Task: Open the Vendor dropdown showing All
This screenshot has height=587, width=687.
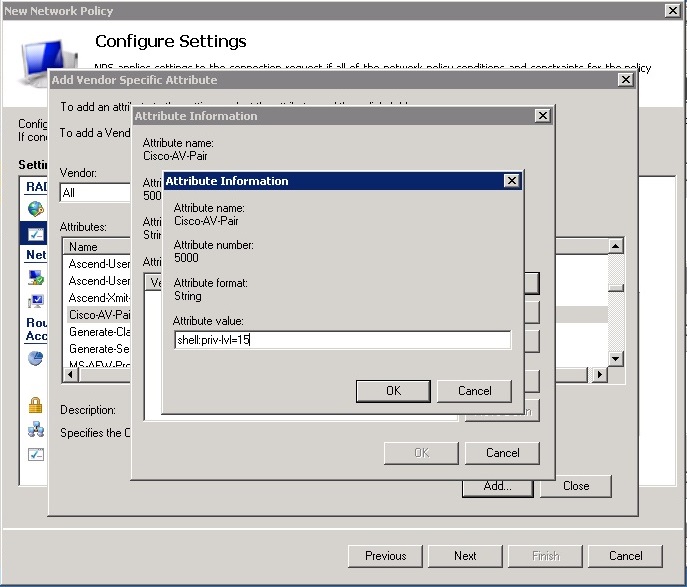Action: pyautogui.click(x=96, y=193)
